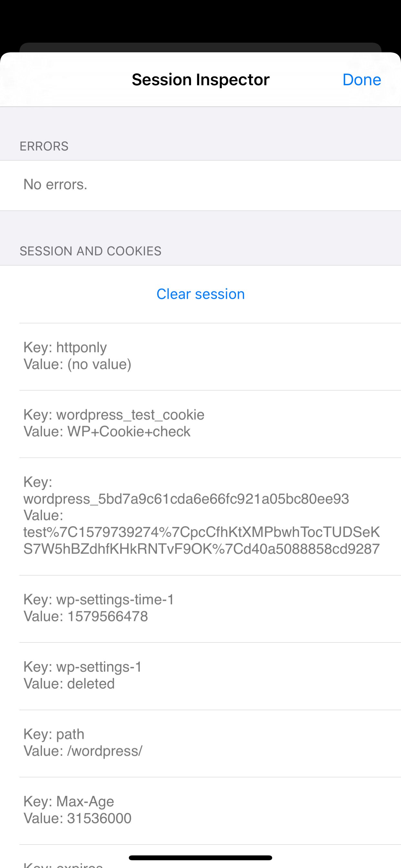Screen dimensions: 401x868
Task: Tap the Session Inspector title
Action: pos(200,79)
